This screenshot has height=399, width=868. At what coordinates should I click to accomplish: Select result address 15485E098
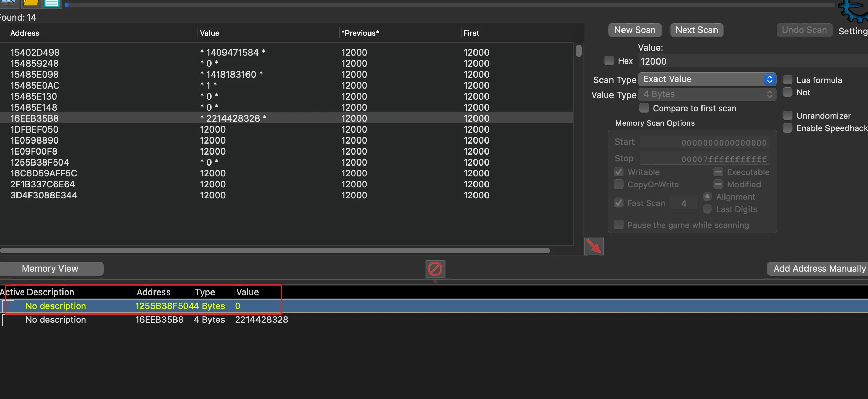point(34,74)
